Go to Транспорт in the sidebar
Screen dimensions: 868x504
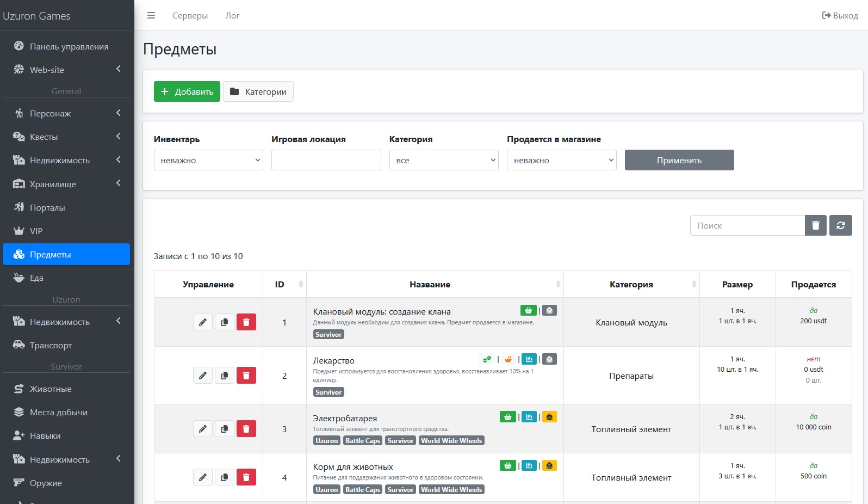51,345
